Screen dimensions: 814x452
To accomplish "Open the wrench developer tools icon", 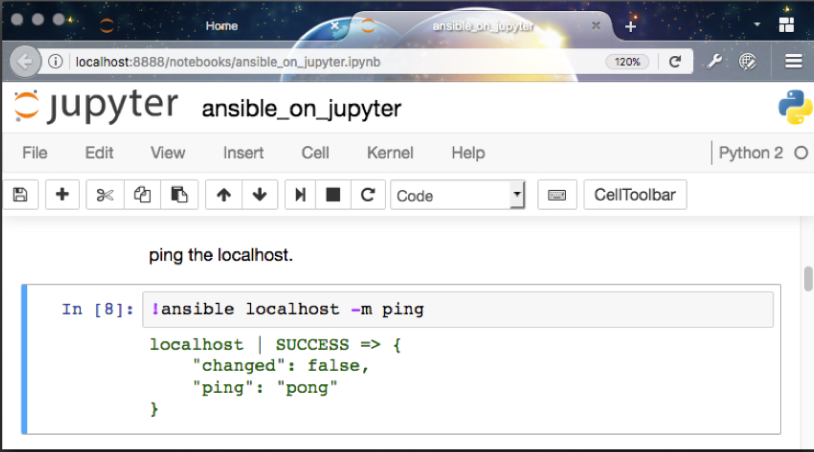I will tap(714, 62).
